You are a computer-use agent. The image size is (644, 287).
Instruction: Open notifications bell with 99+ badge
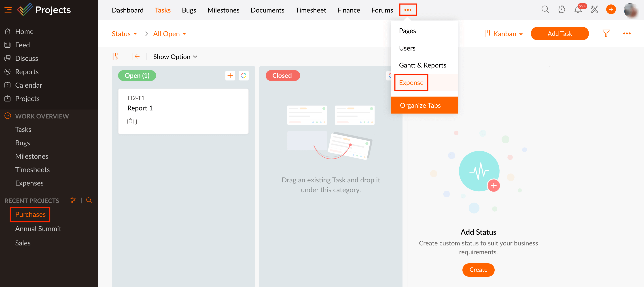578,10
